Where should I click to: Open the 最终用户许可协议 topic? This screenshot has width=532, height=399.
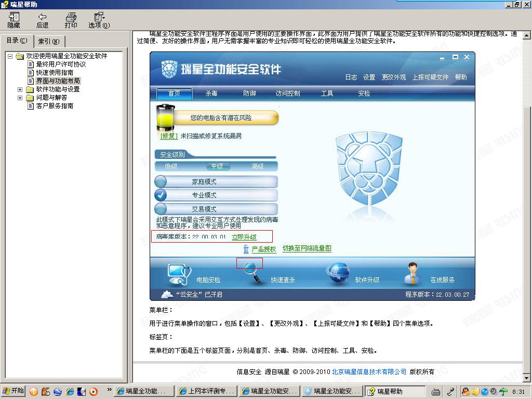61,64
